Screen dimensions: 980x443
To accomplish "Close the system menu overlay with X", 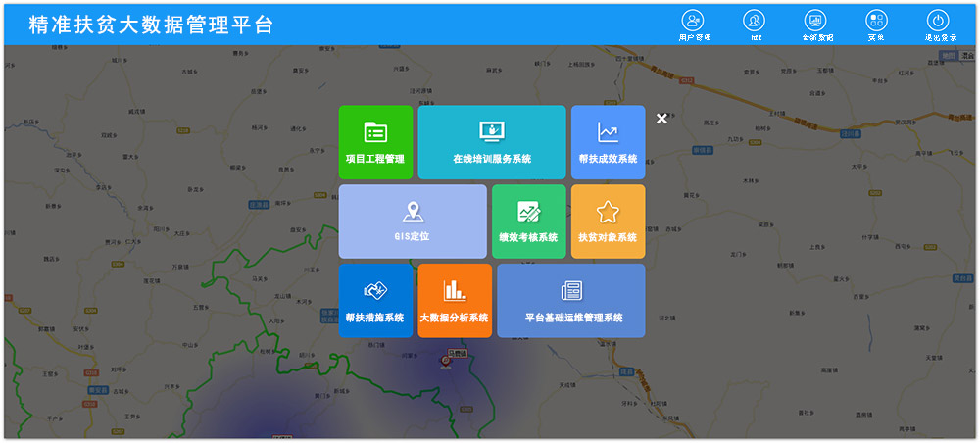I will tap(661, 119).
